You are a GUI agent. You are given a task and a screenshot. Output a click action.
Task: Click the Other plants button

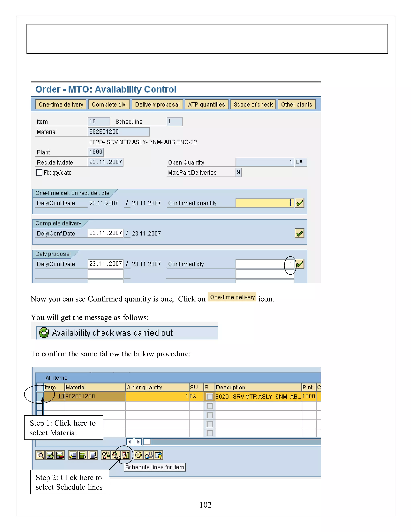click(296, 105)
